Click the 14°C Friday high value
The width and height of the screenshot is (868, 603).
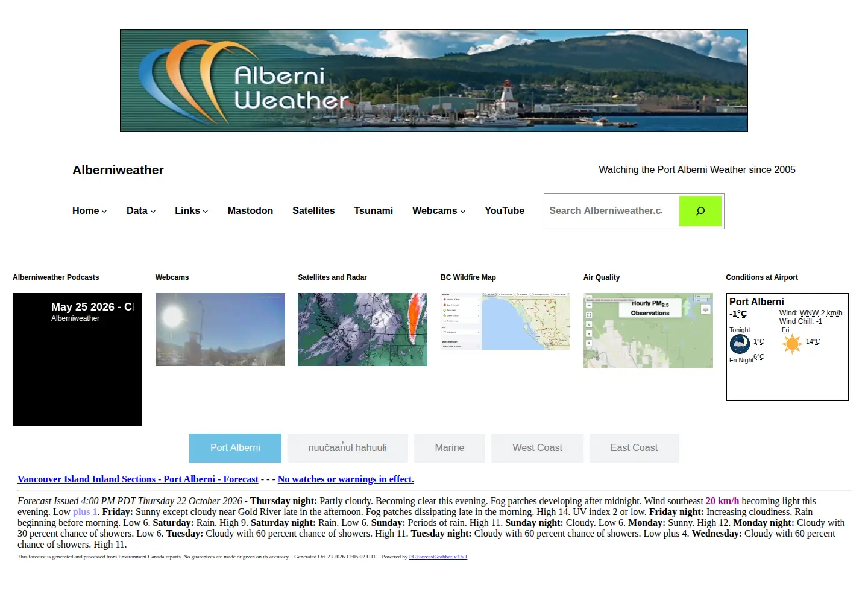(x=813, y=341)
